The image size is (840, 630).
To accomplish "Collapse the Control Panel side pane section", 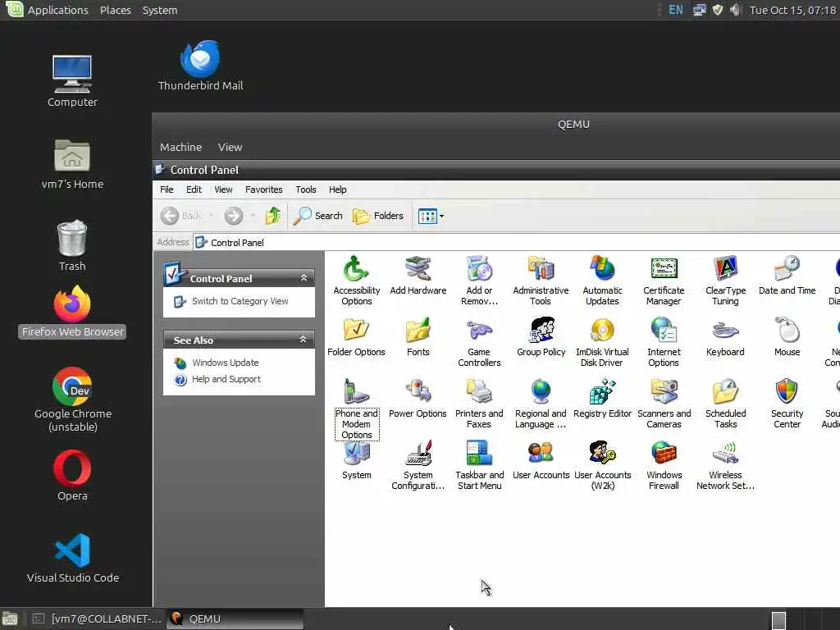I will click(304, 278).
